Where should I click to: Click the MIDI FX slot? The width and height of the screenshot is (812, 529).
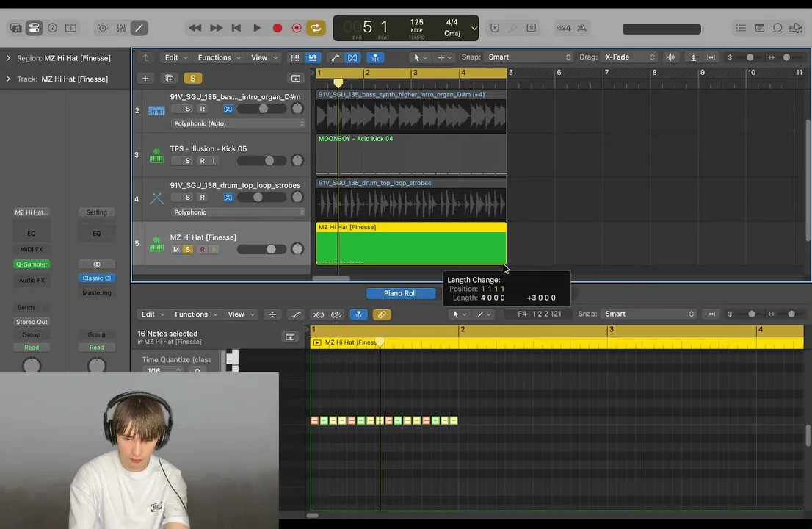[32, 249]
